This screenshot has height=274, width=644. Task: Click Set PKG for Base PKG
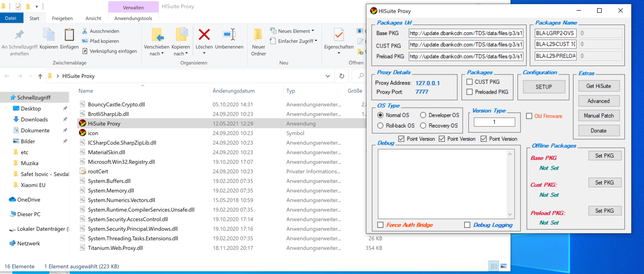pos(605,155)
